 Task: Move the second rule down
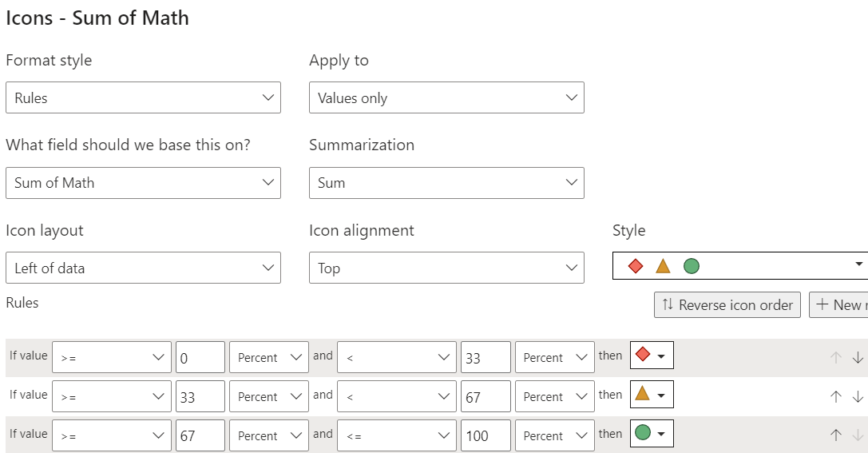(858, 396)
